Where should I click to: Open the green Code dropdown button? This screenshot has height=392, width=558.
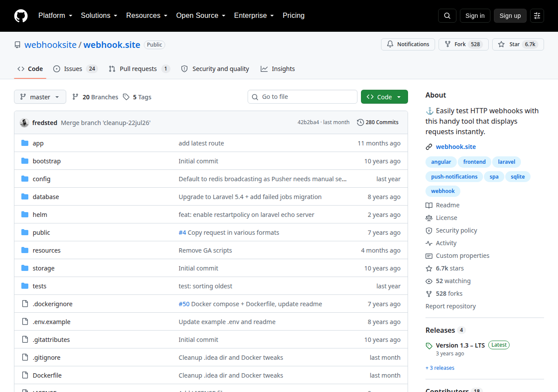tap(384, 97)
